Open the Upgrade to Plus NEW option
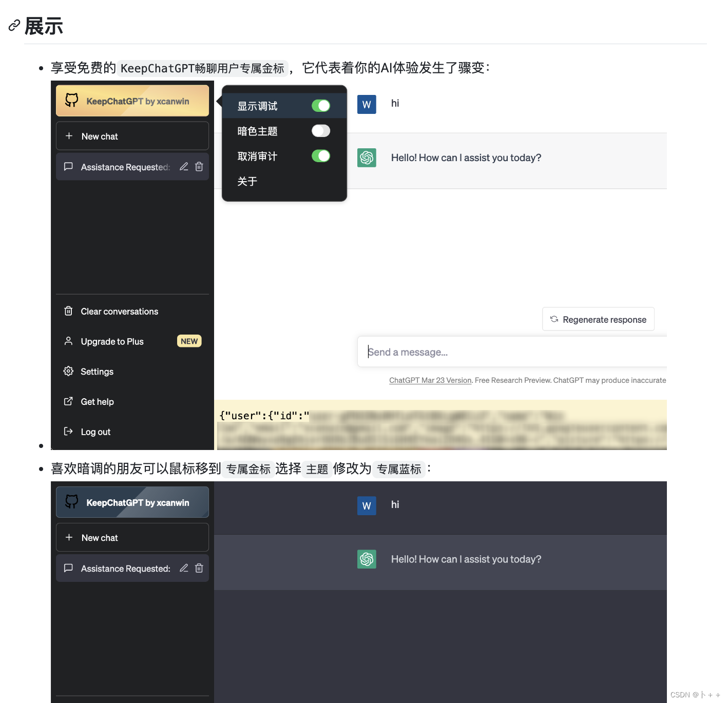 tap(113, 341)
